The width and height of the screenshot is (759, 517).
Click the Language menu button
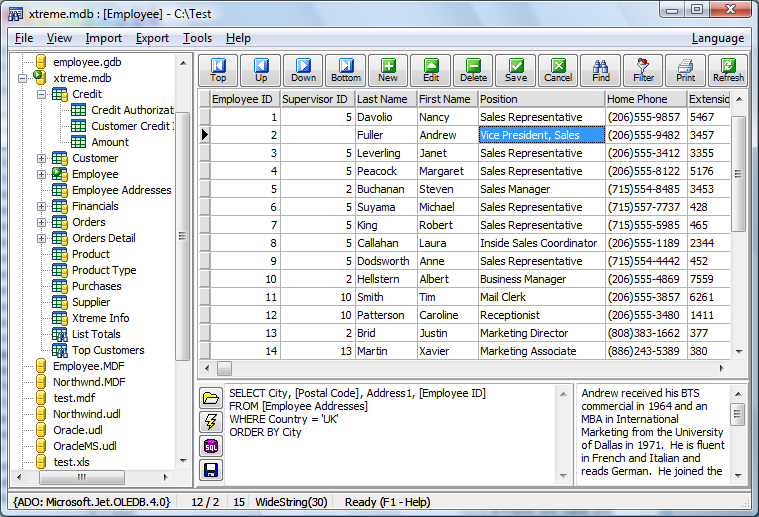[x=717, y=38]
